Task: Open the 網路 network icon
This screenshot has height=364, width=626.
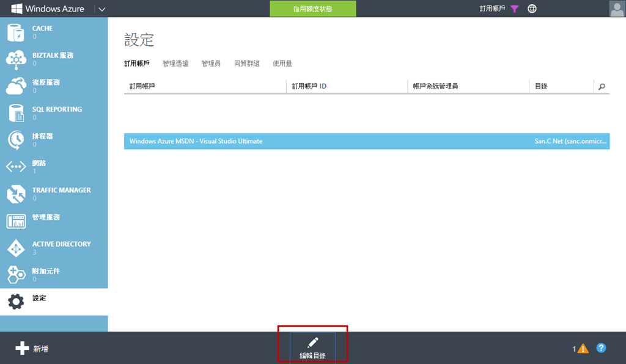Action: (x=16, y=167)
